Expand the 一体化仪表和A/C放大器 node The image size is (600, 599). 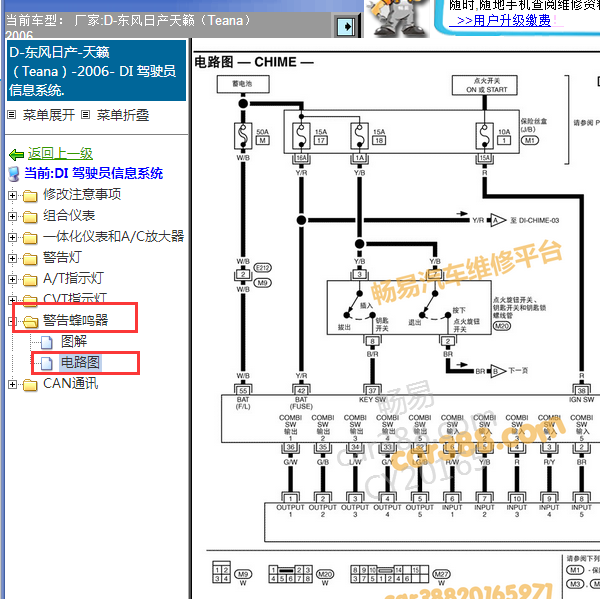[12, 238]
